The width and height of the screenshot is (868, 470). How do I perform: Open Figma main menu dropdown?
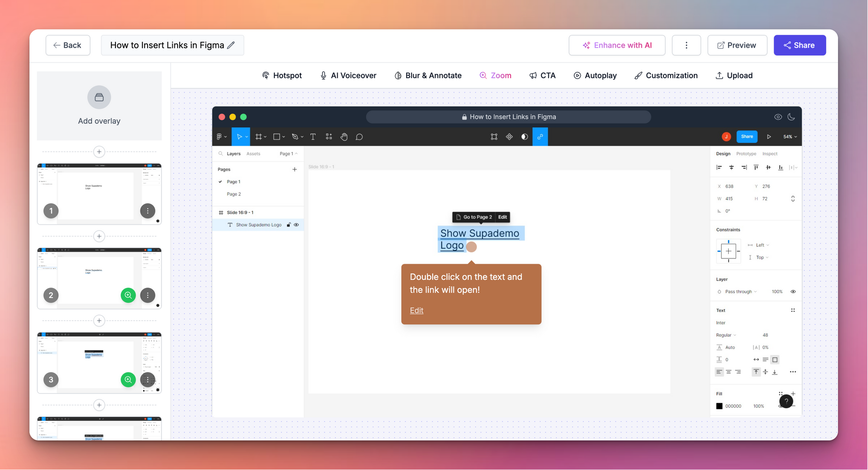coord(222,137)
